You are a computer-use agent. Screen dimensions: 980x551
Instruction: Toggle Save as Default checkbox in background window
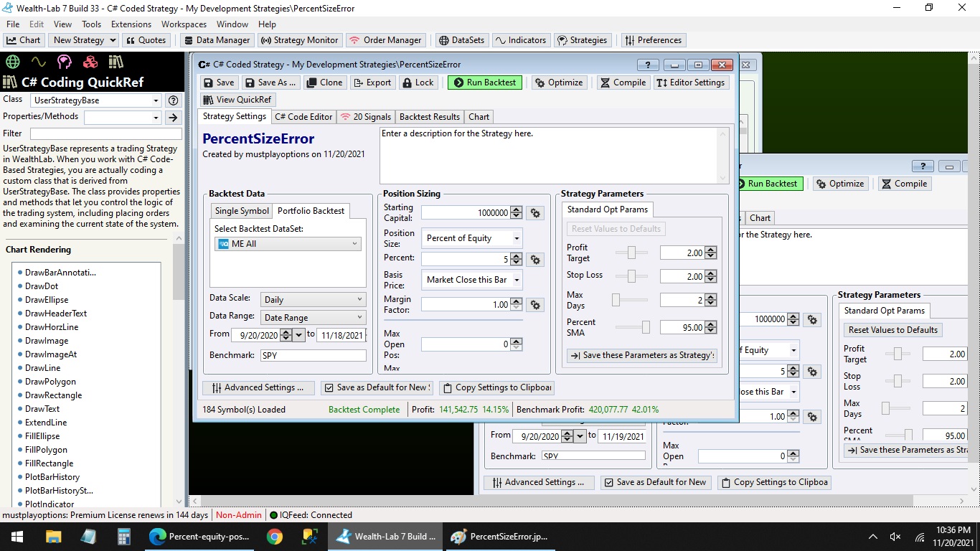(608, 482)
